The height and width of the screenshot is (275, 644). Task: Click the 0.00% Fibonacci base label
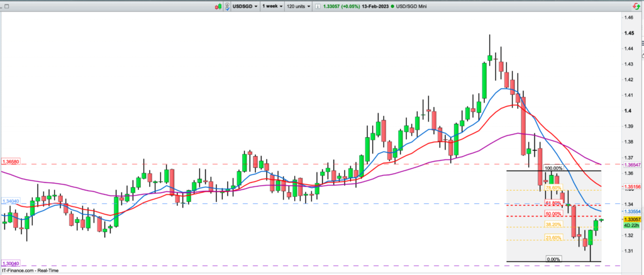[x=553, y=259]
